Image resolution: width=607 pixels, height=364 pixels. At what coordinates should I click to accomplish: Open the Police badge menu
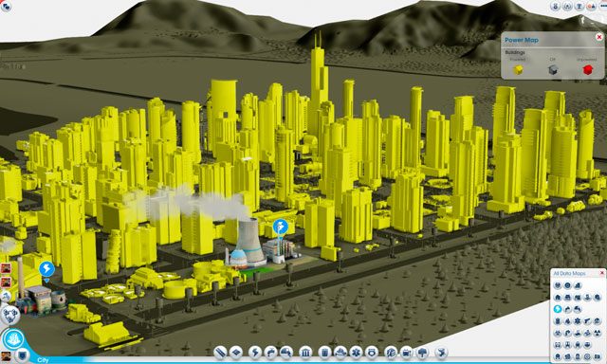pyautogui.click(x=372, y=353)
